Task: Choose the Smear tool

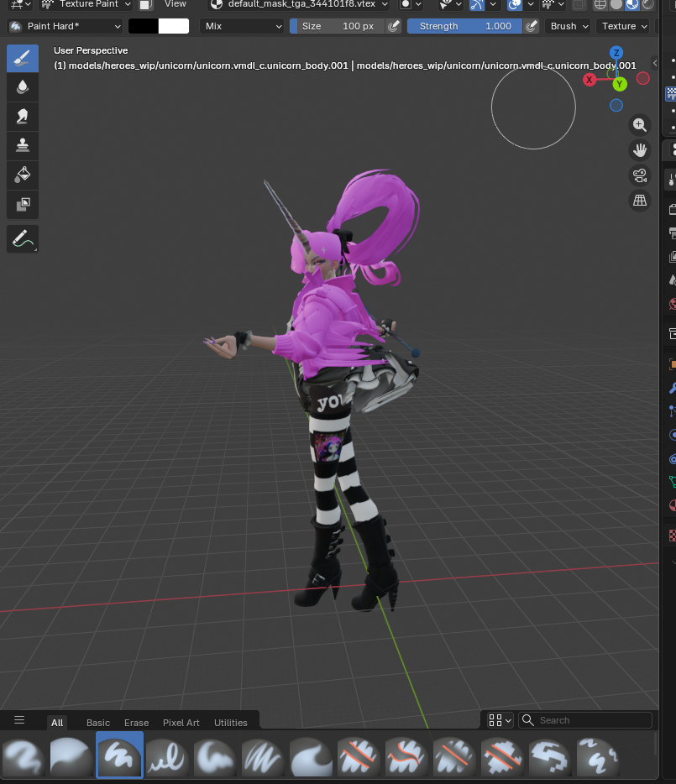Action: click(x=23, y=116)
